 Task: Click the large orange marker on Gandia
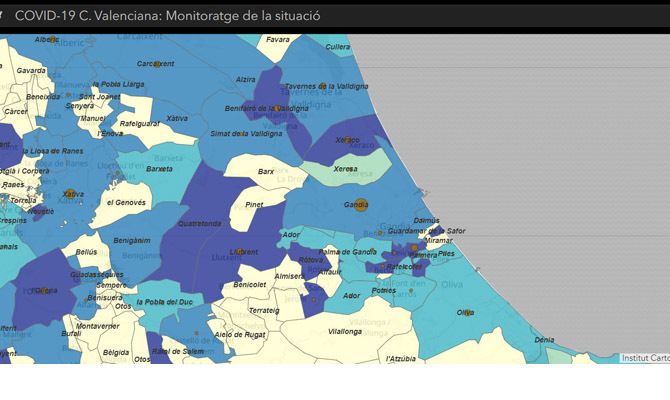(x=361, y=205)
